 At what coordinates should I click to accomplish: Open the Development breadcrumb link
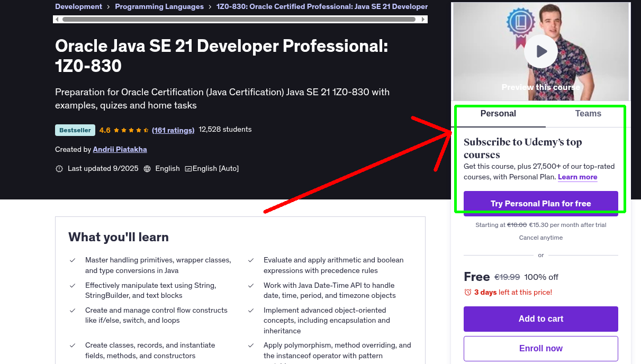pos(78,7)
